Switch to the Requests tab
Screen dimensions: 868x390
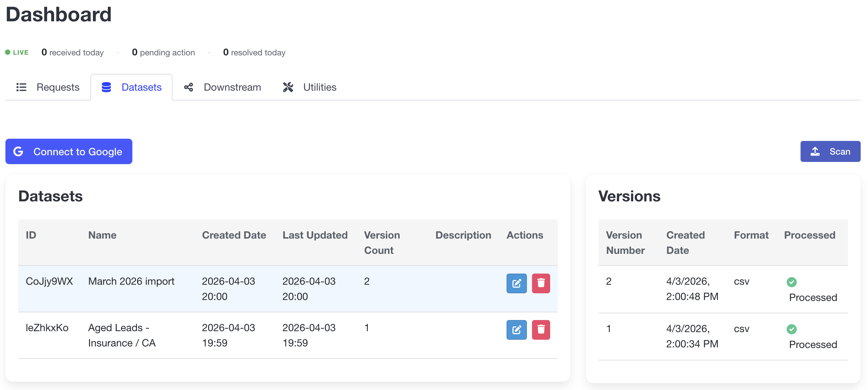(x=58, y=87)
